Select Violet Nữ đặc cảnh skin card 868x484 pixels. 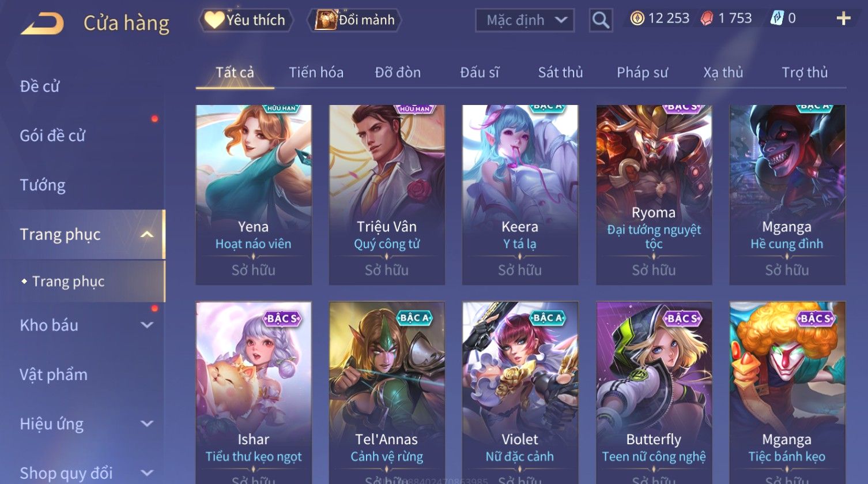click(x=520, y=392)
